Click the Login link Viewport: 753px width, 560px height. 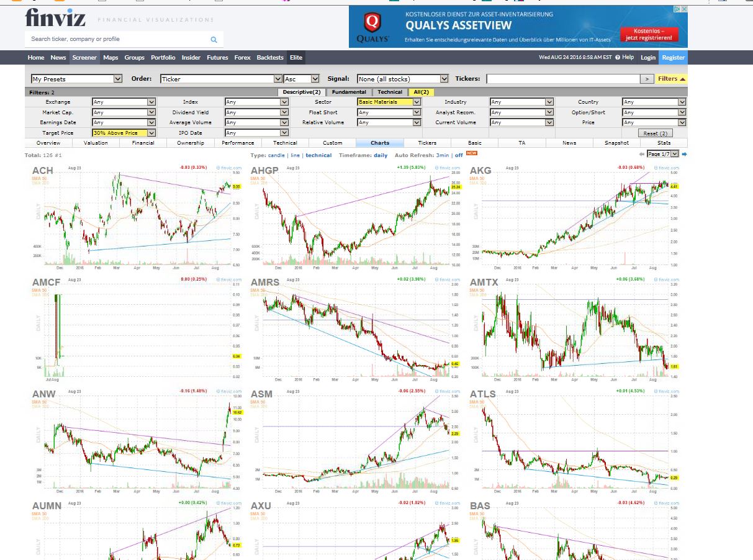[x=647, y=58]
